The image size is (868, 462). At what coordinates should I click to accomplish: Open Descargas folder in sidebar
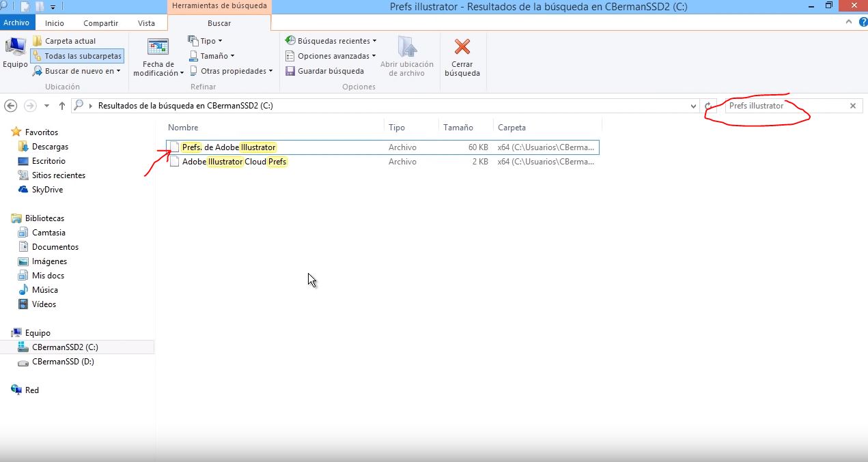[50, 147]
